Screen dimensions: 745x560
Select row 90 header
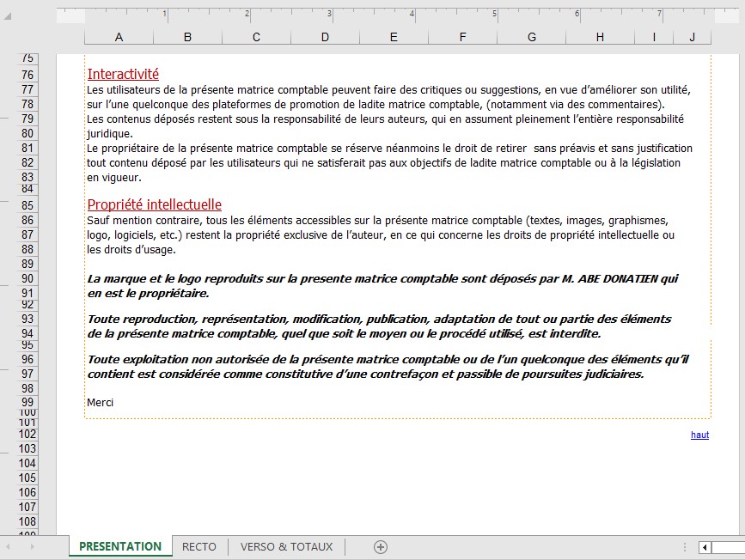pyautogui.click(x=27, y=279)
